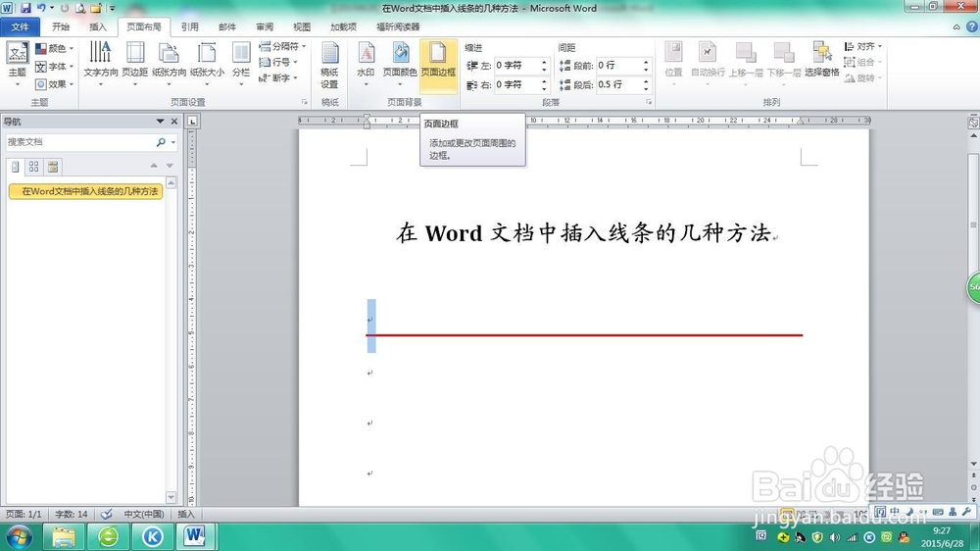The image size is (980, 551).
Task: Open Page Setup dialog launcher
Action: (305, 101)
